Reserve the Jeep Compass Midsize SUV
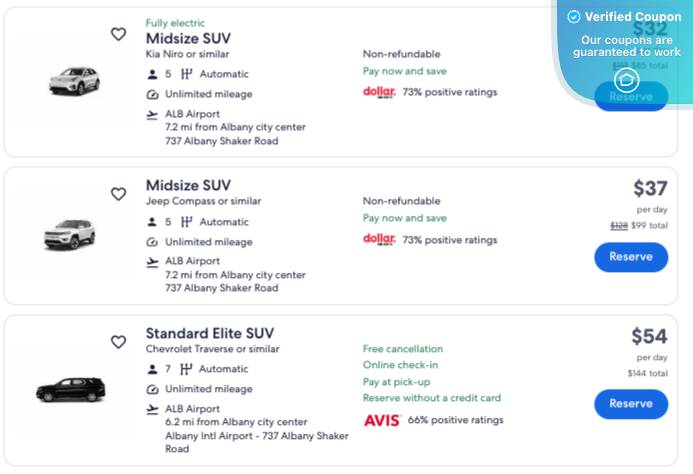This screenshot has height=474, width=693. [630, 257]
